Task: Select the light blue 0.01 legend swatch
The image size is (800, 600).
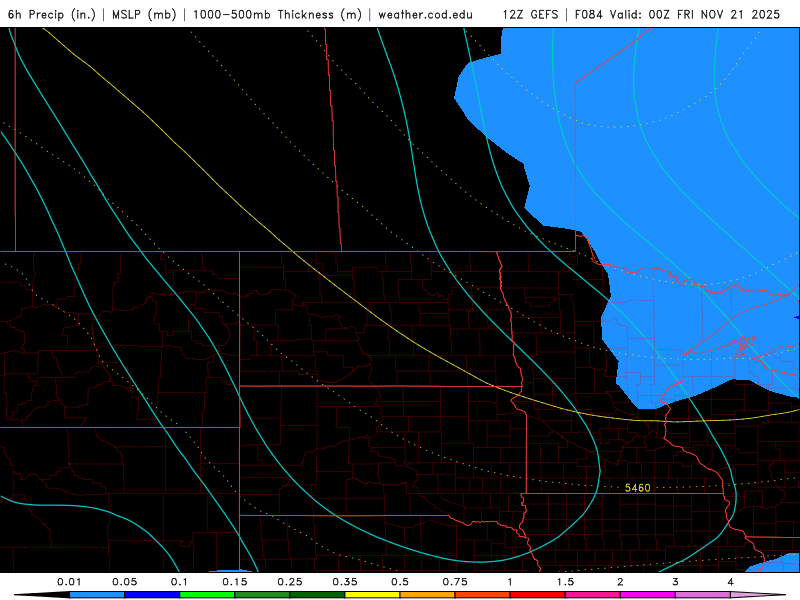Action: 97,595
